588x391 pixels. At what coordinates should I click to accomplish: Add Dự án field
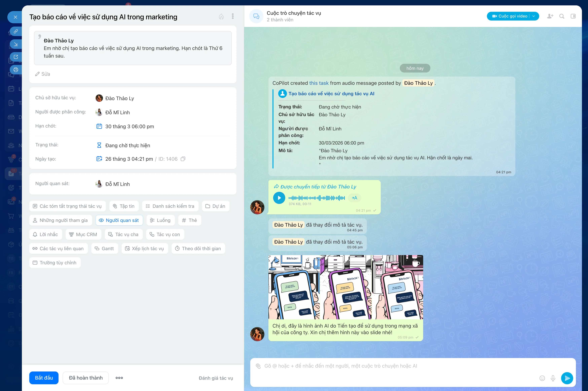pyautogui.click(x=216, y=206)
